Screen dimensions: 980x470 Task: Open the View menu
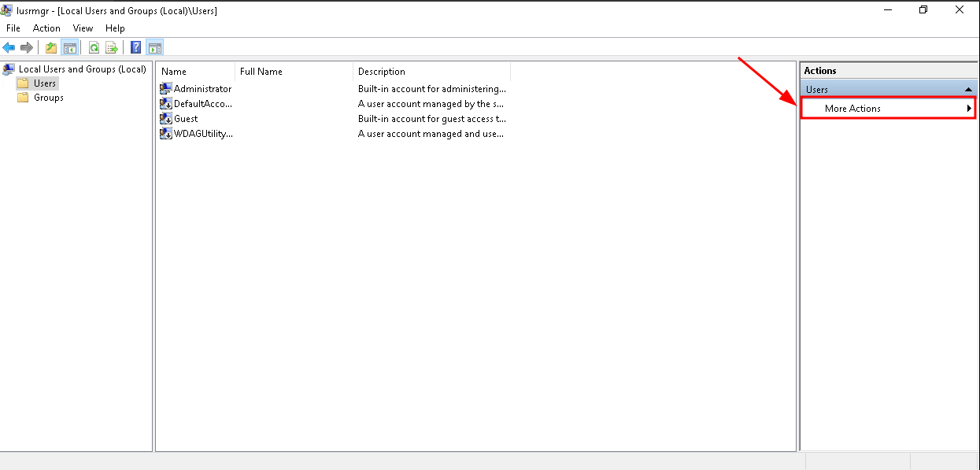click(83, 28)
